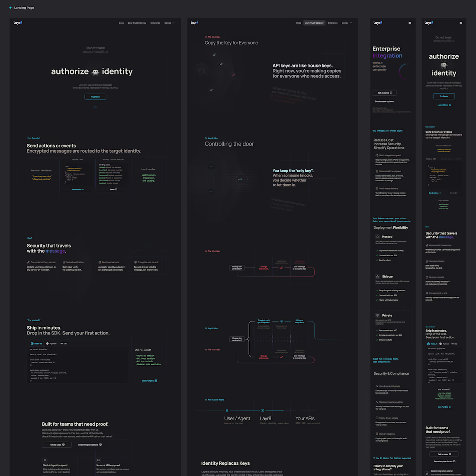
Task: Click the Private deployment icon
Action: pyautogui.click(x=377, y=315)
